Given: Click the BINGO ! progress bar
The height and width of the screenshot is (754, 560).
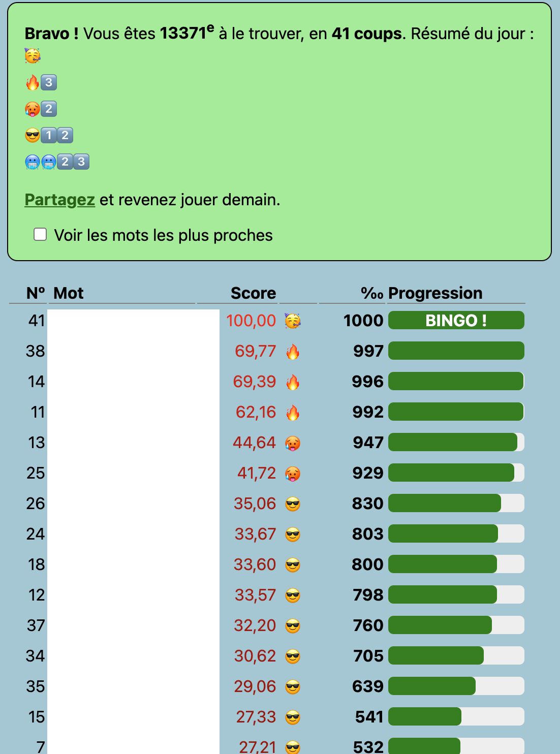Looking at the screenshot, I should (x=456, y=321).
